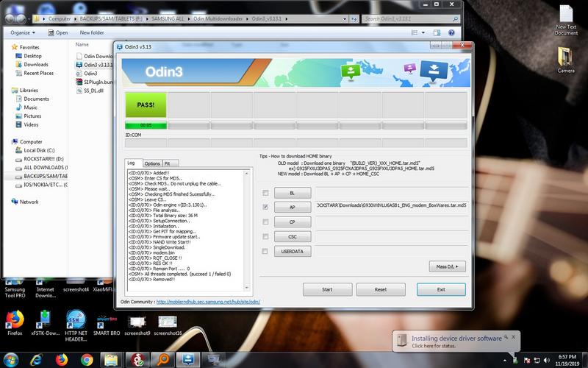Open the Firefox desktop shortcut
Screen dimensions: 588x368
click(x=15, y=322)
